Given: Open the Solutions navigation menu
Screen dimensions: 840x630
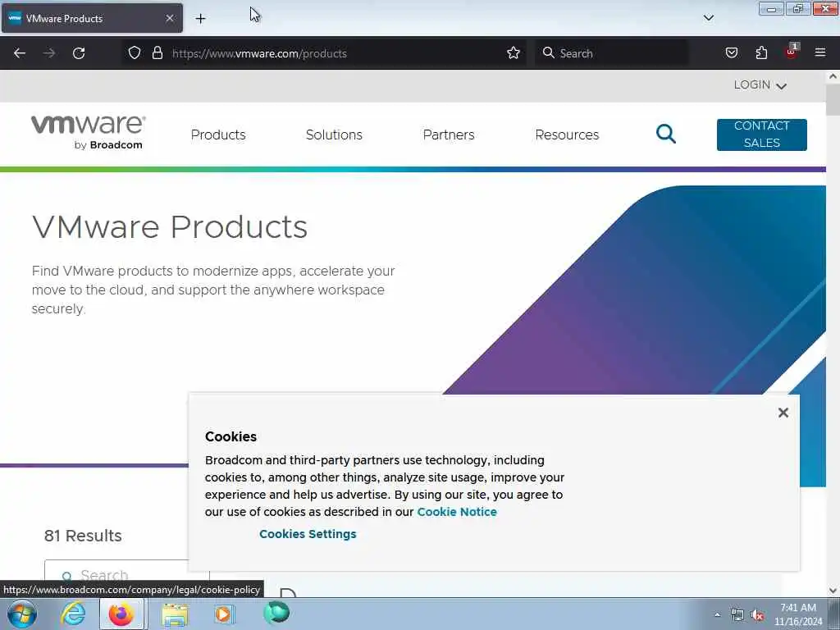Looking at the screenshot, I should click(x=334, y=135).
